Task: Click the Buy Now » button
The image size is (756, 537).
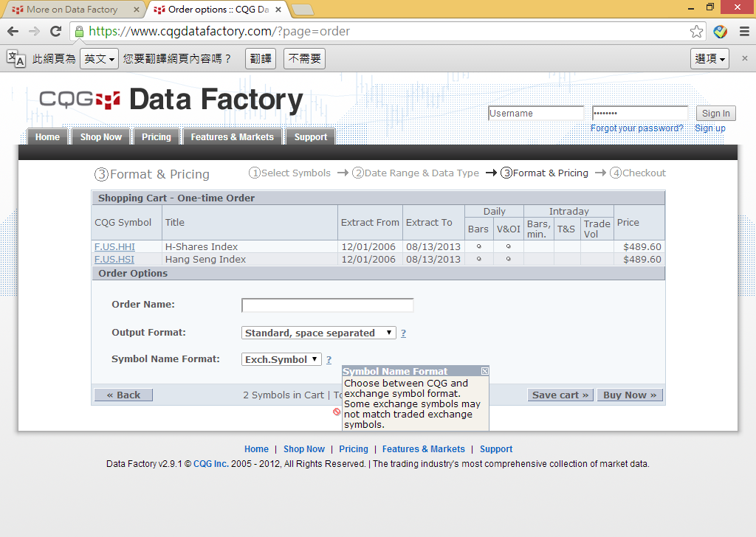Action: tap(630, 395)
